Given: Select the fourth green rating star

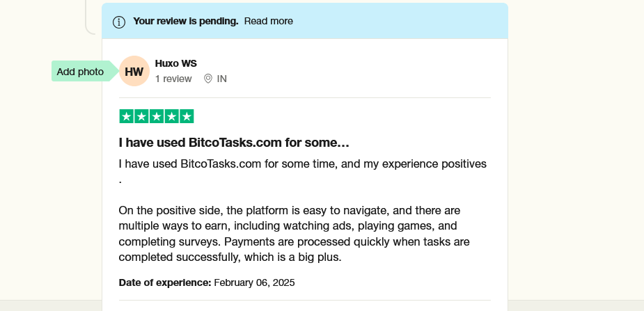Looking at the screenshot, I should coord(172,116).
